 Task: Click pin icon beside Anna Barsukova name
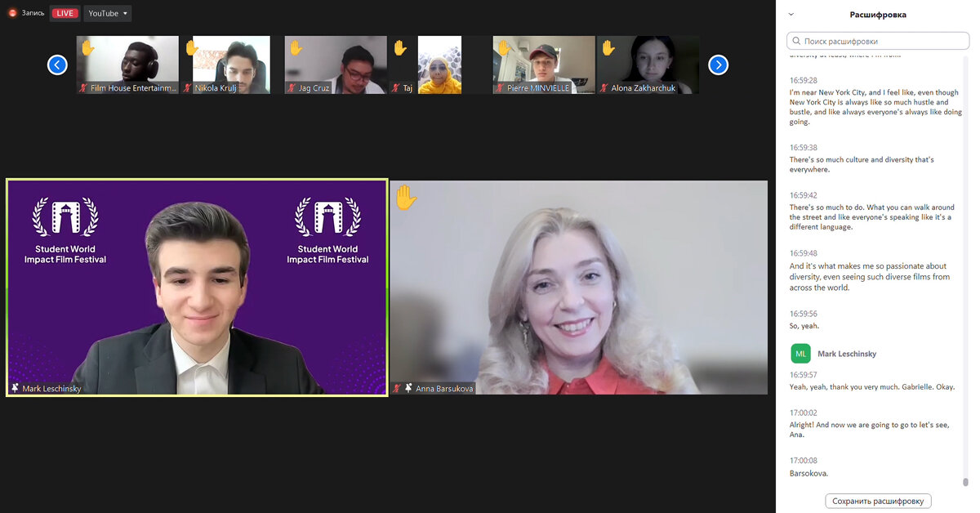pos(408,389)
